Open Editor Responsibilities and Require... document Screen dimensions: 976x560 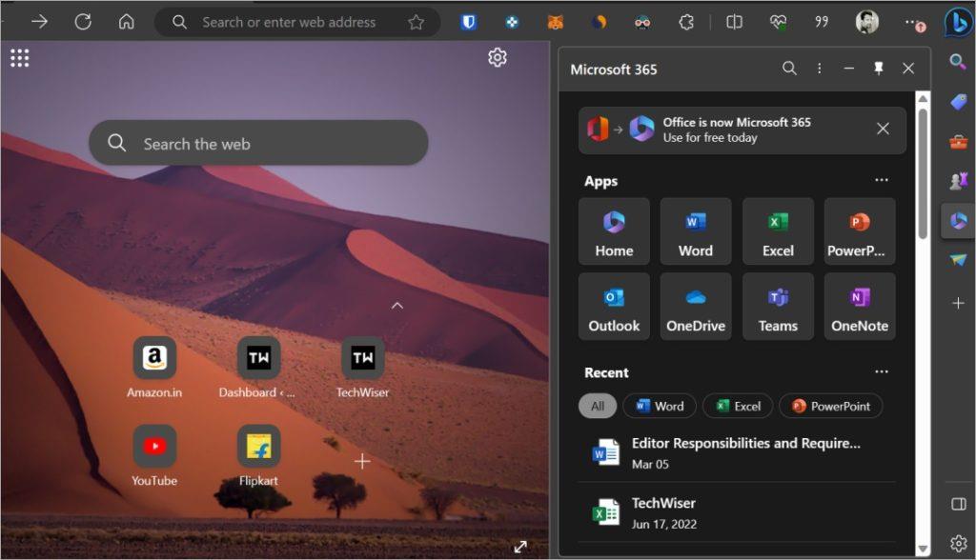click(737, 453)
